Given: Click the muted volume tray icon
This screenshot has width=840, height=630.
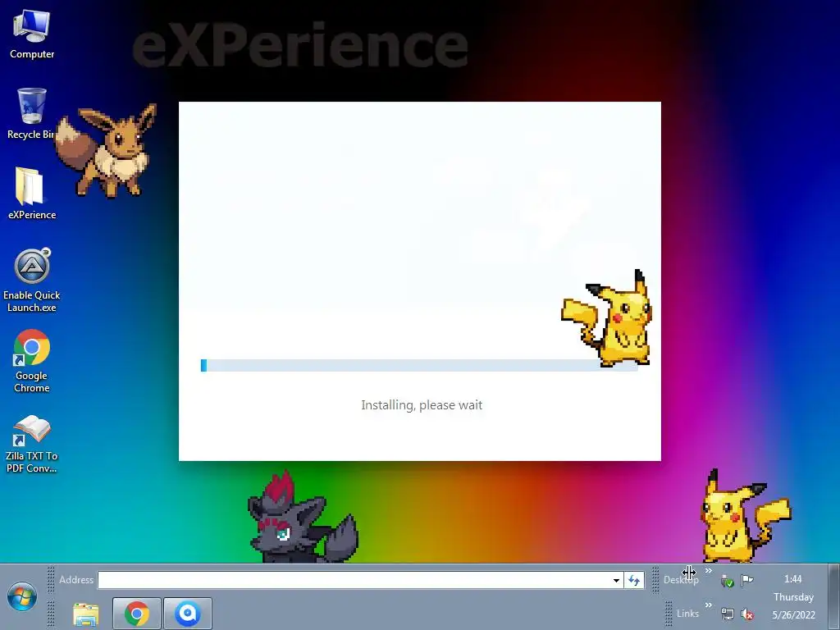Looking at the screenshot, I should (x=746, y=614).
